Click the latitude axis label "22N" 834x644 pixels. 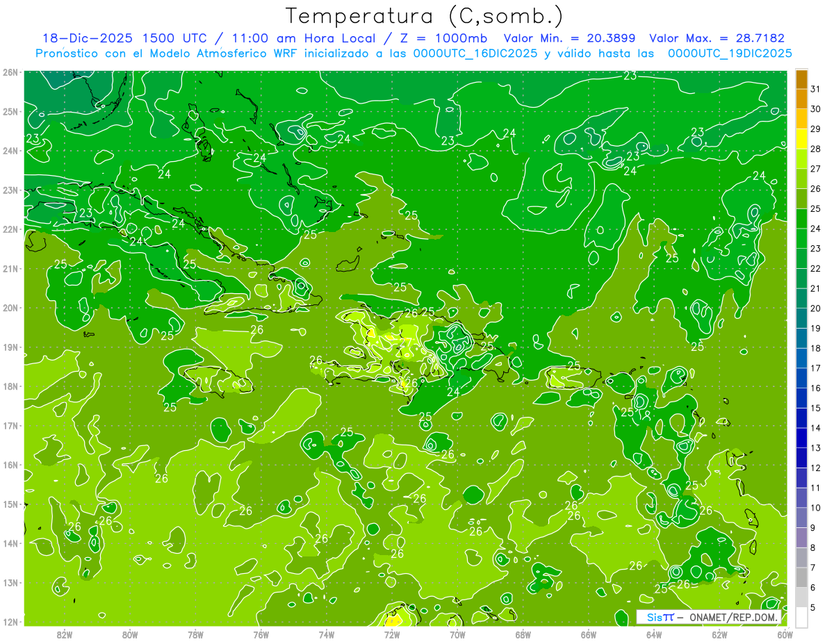click(10, 229)
